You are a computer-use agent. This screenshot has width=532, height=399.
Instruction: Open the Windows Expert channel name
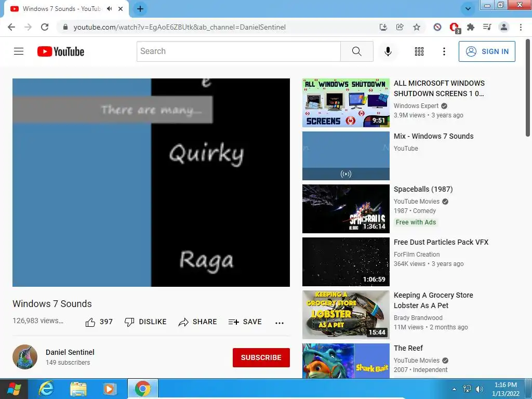416,106
